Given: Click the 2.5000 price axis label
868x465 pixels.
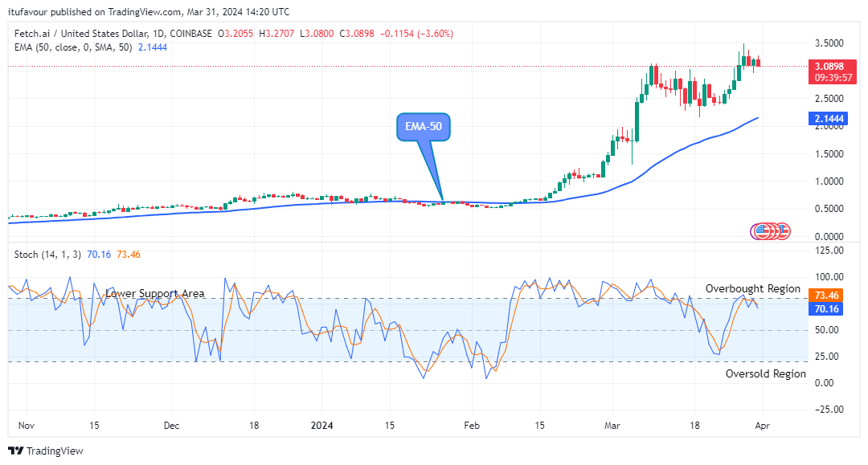Looking at the screenshot, I should (829, 99).
